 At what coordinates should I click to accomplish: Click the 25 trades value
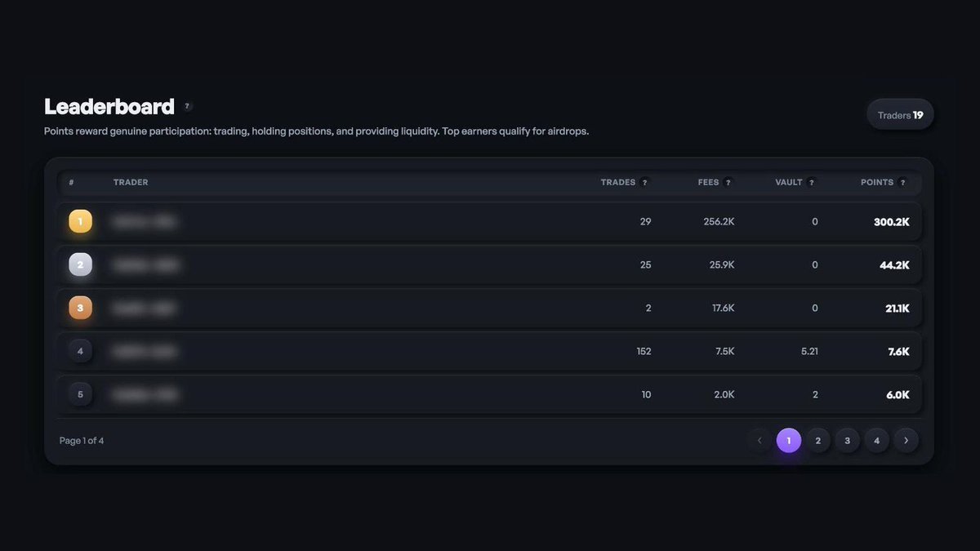click(646, 264)
